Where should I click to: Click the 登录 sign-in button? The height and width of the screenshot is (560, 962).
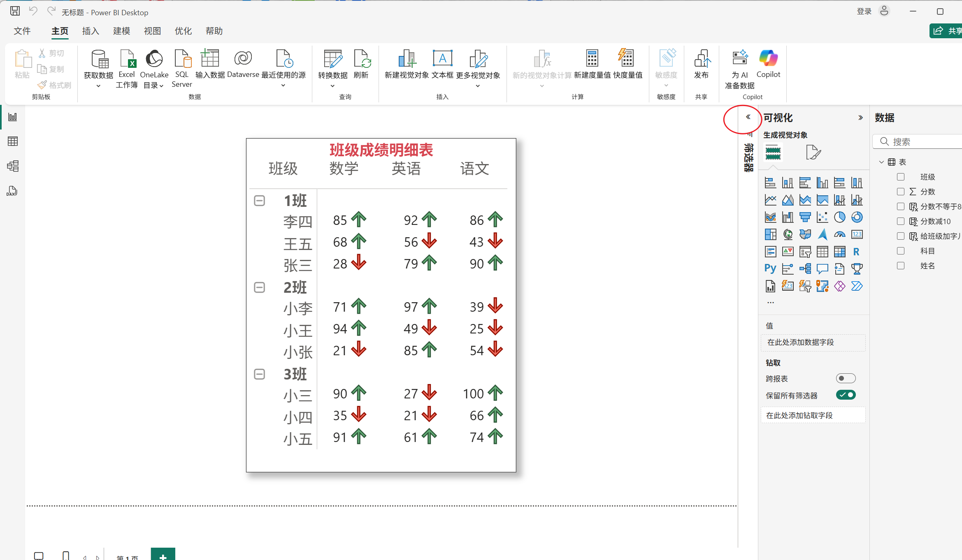pyautogui.click(x=864, y=12)
